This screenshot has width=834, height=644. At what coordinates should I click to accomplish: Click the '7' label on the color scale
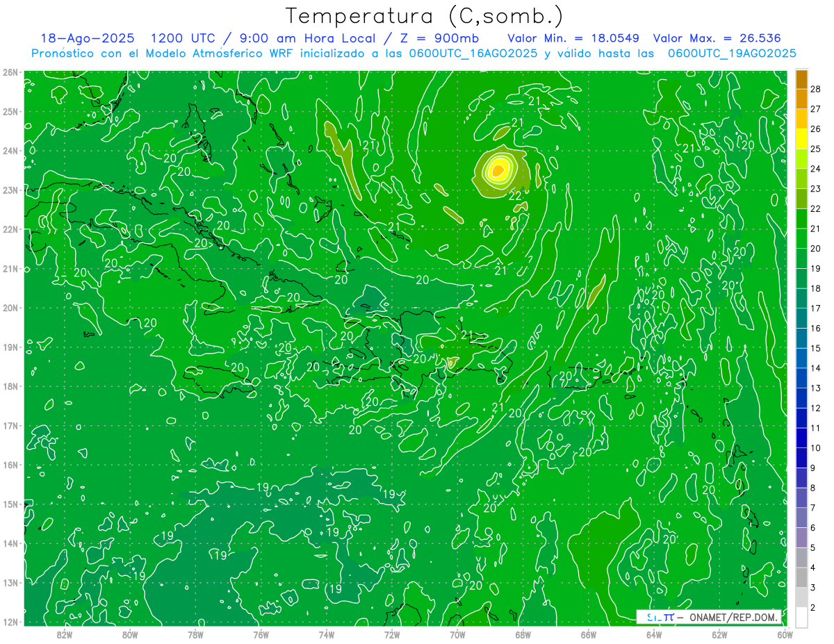(x=812, y=508)
